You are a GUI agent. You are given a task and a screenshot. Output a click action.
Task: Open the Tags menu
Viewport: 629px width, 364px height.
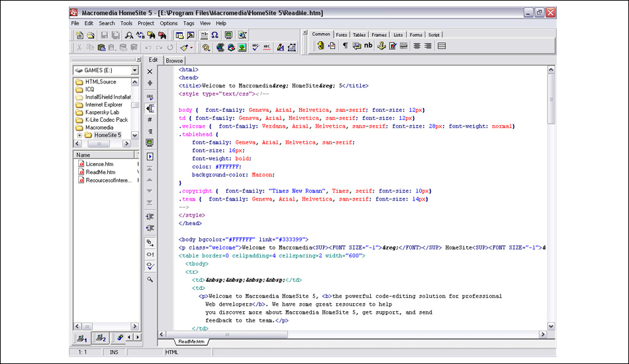point(189,23)
